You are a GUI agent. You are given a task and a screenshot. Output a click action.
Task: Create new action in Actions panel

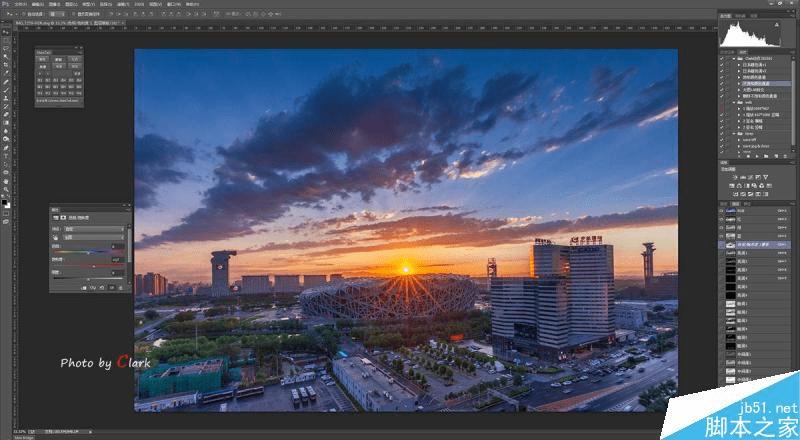pos(776,156)
